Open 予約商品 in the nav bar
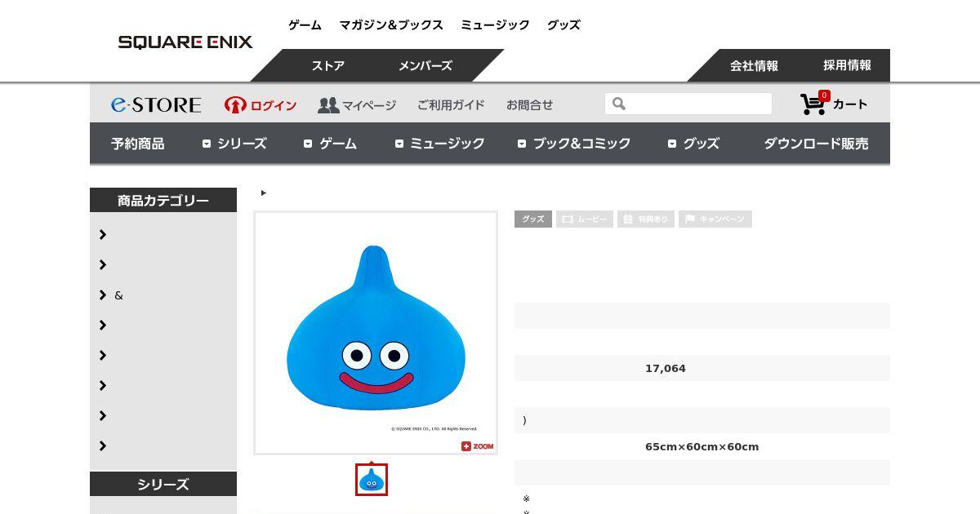980x514 pixels. coord(138,144)
